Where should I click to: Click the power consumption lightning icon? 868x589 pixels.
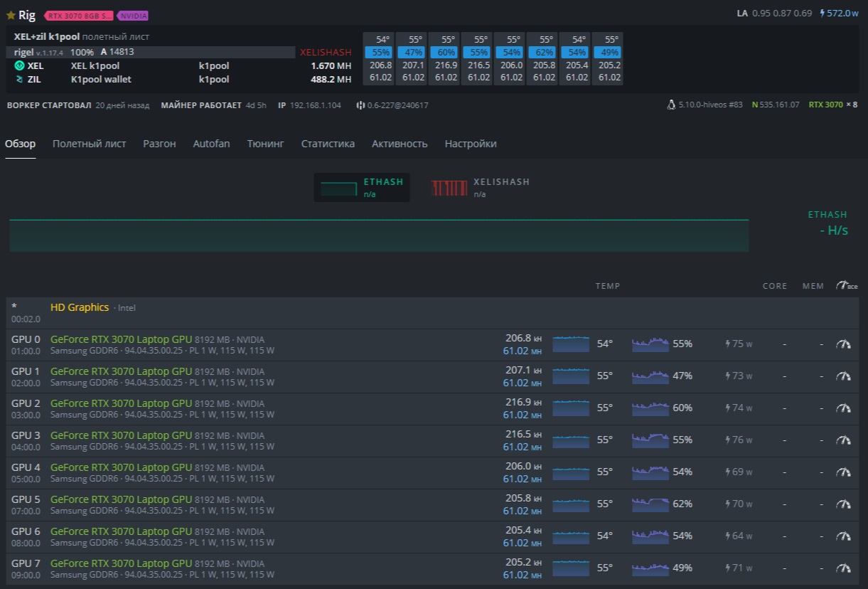823,13
